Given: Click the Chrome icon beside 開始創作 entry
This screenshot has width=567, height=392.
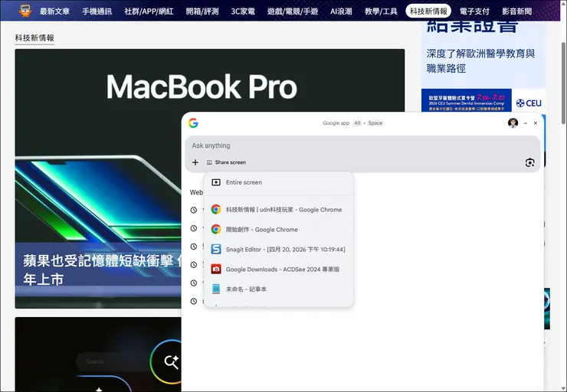Looking at the screenshot, I should pos(216,230).
